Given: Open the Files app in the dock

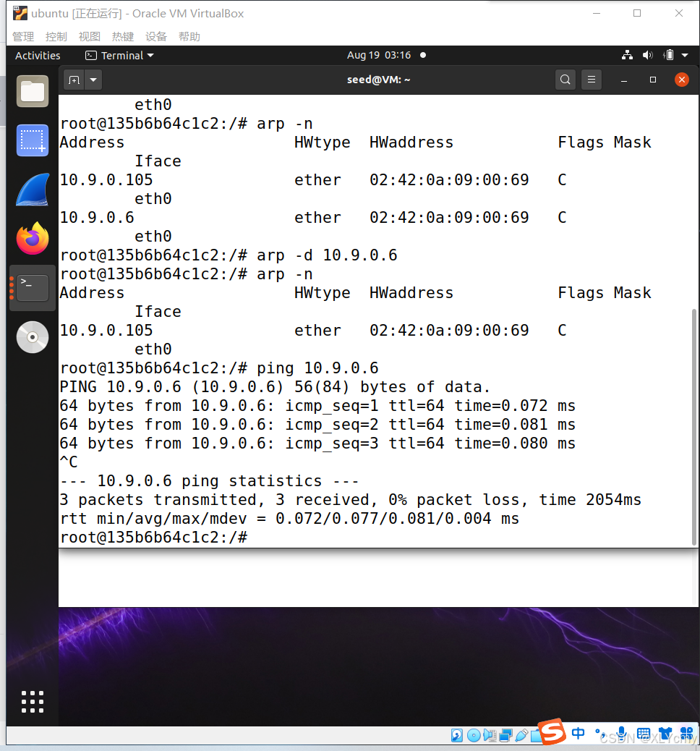Looking at the screenshot, I should (33, 91).
